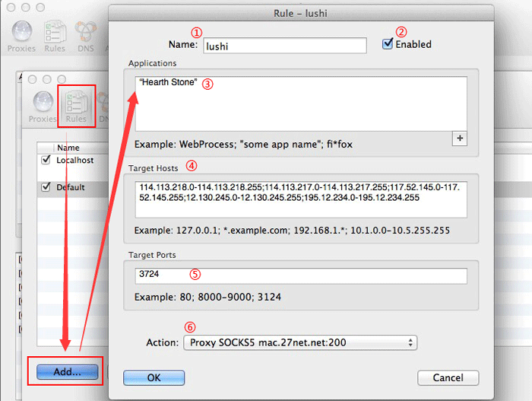This screenshot has height=401, width=532.
Task: Click the Add... button to create a rule
Action: [x=66, y=372]
